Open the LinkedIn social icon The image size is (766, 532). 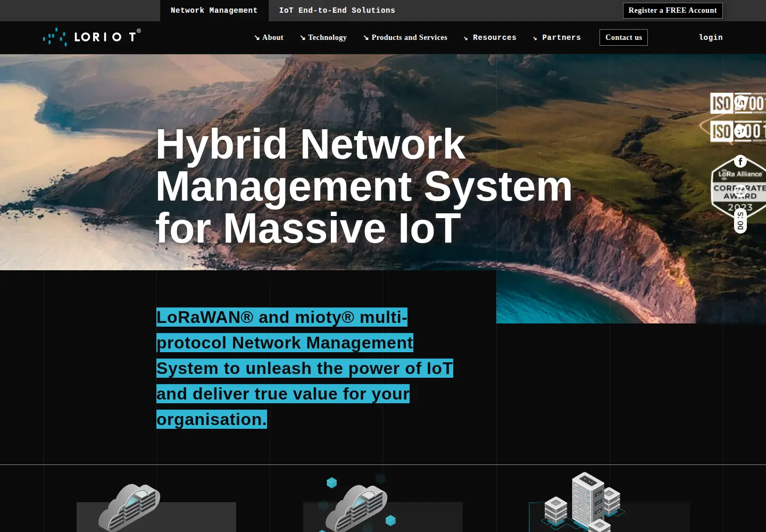tap(740, 101)
